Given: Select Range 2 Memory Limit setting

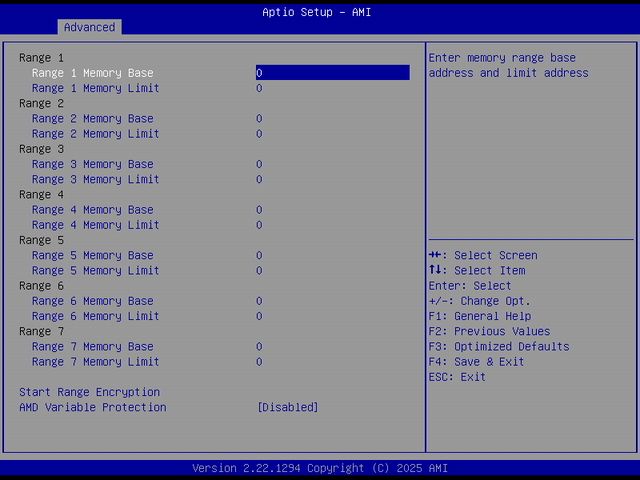Looking at the screenshot, I should [x=96, y=134].
